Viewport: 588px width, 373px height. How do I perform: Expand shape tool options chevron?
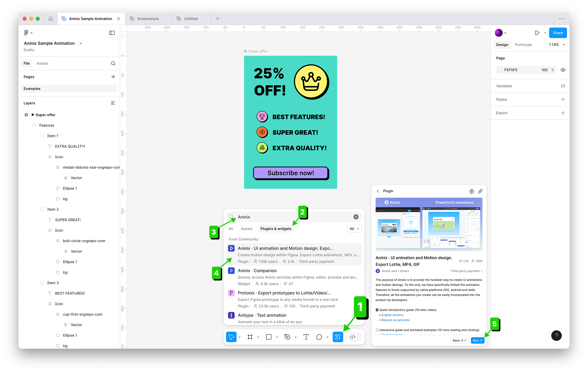click(x=277, y=337)
